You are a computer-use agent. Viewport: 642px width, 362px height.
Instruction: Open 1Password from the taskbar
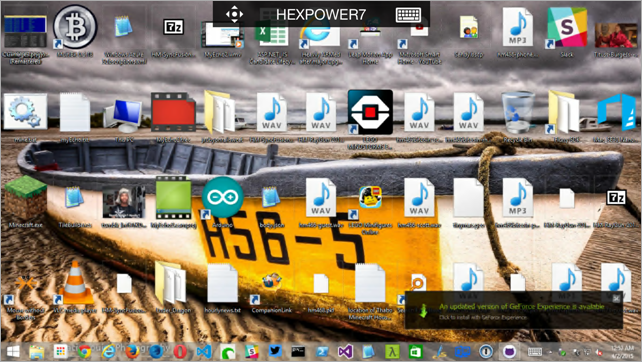[x=486, y=352]
